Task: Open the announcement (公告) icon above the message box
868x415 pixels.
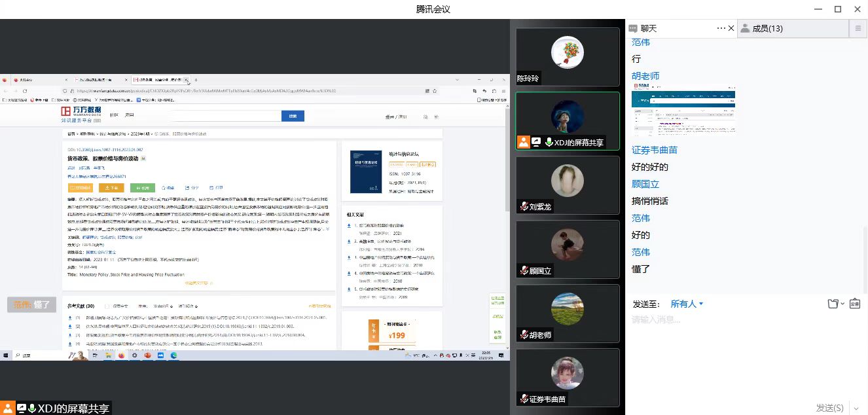Action: pos(854,304)
